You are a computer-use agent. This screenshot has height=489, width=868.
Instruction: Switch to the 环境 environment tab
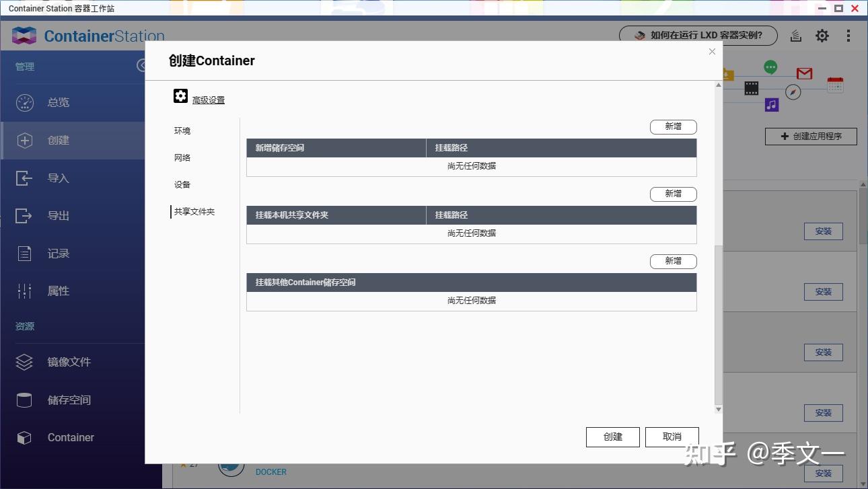click(182, 130)
